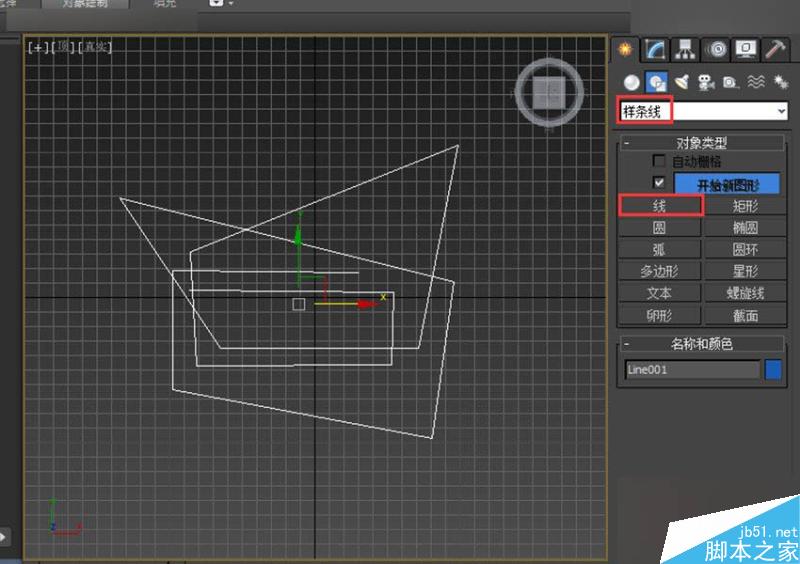Open the blue object color swatch

[x=773, y=370]
